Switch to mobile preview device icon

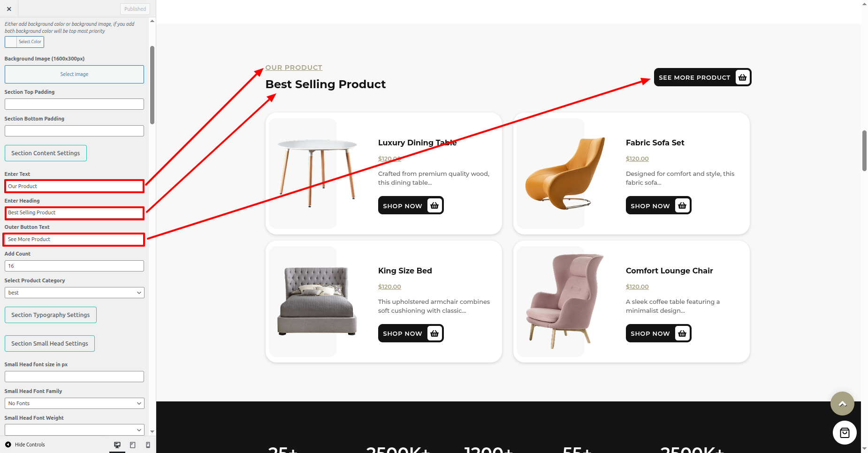coord(148,445)
